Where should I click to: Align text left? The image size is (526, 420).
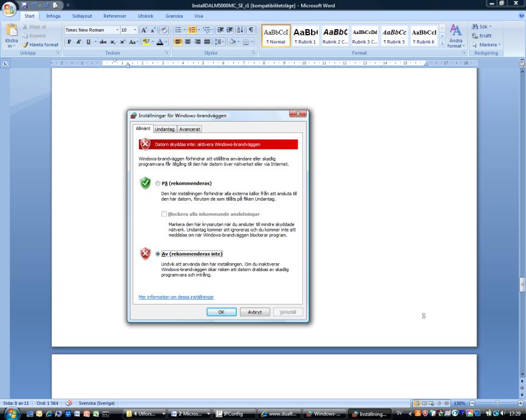click(178, 42)
